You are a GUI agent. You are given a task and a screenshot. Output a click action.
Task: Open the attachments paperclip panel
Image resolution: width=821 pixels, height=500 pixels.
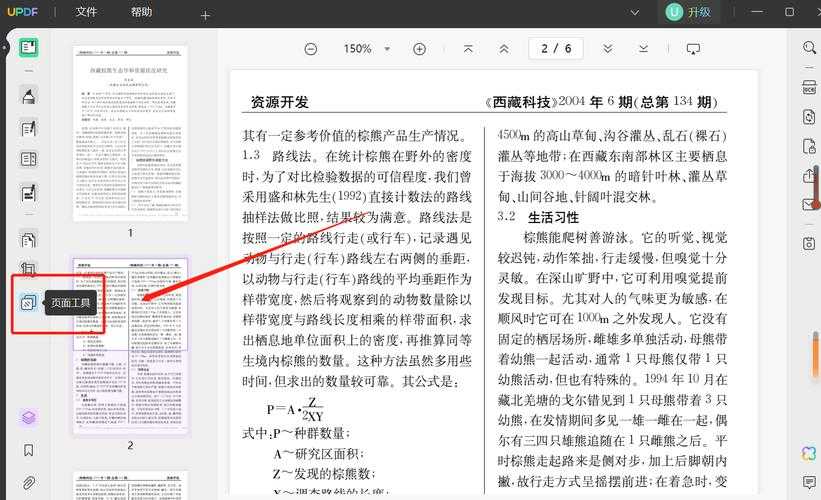29,484
